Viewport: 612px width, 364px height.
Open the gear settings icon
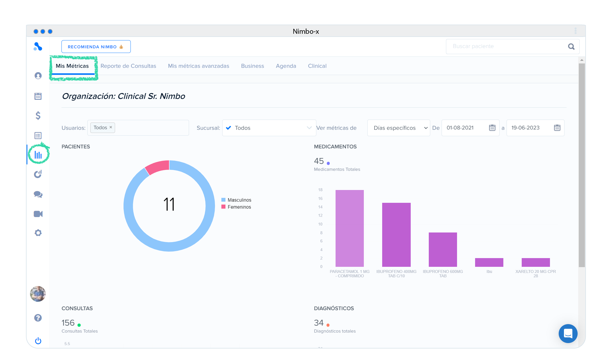[x=38, y=233]
